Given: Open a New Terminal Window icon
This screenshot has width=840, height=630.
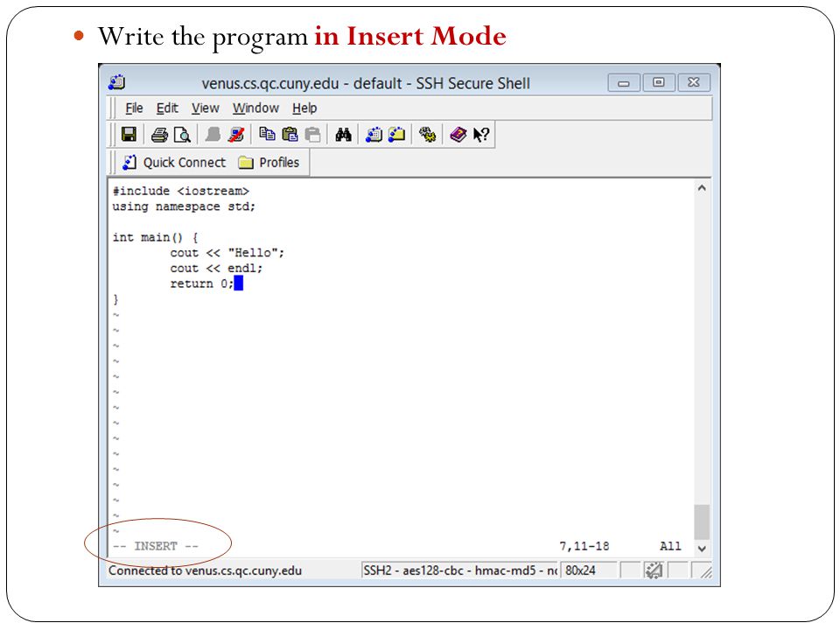Looking at the screenshot, I should pyautogui.click(x=374, y=135).
